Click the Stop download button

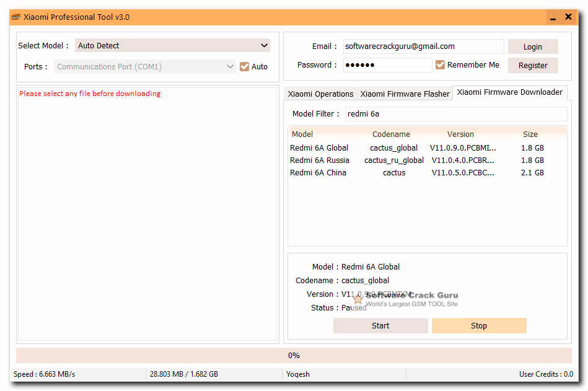pyautogui.click(x=479, y=326)
